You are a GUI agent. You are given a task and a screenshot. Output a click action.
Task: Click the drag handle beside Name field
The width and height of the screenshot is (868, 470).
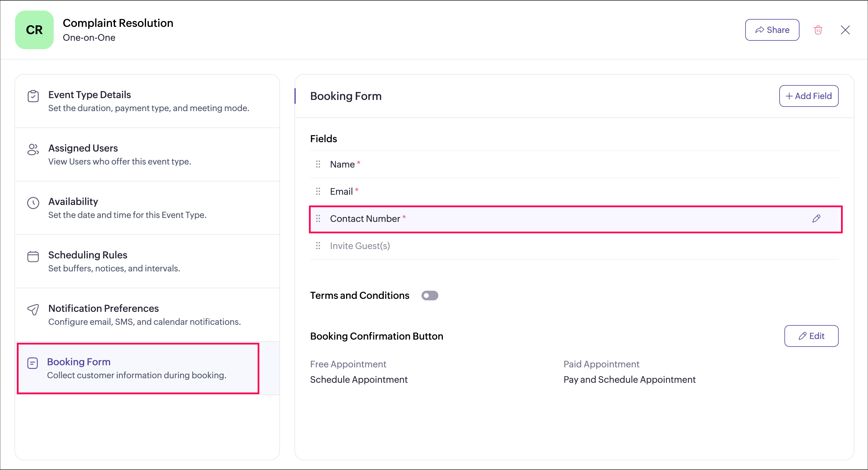point(318,164)
